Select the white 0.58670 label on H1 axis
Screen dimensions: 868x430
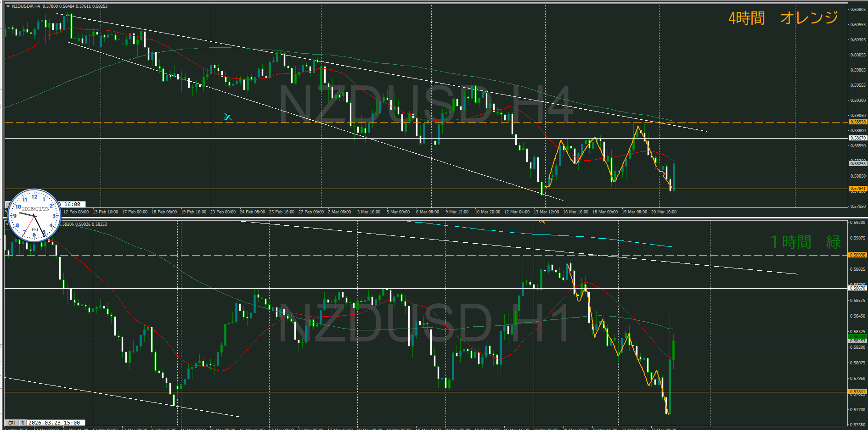(x=857, y=288)
